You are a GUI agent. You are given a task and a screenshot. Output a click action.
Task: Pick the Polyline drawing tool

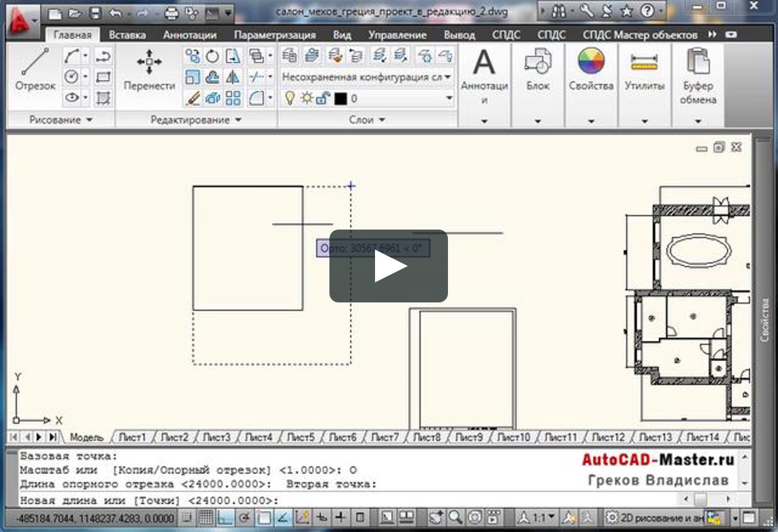103,56
